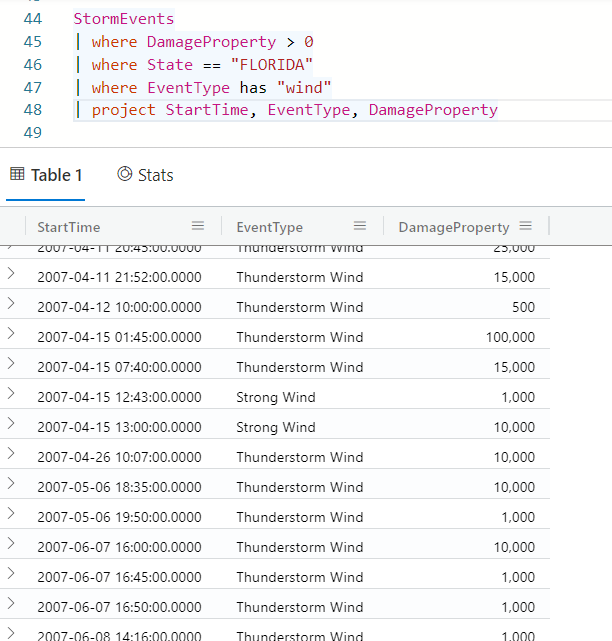Image resolution: width=612 pixels, height=641 pixels.
Task: Select the 100,000 damage value cell
Action: [510, 337]
